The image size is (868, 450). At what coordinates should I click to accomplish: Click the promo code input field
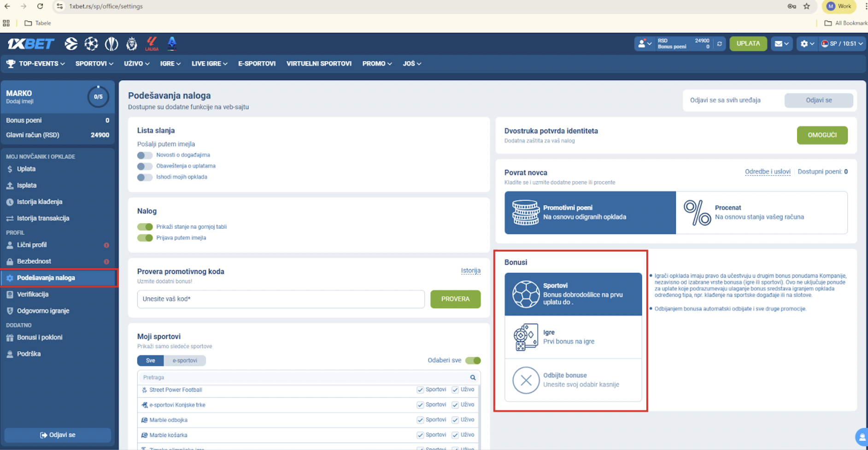pos(281,299)
